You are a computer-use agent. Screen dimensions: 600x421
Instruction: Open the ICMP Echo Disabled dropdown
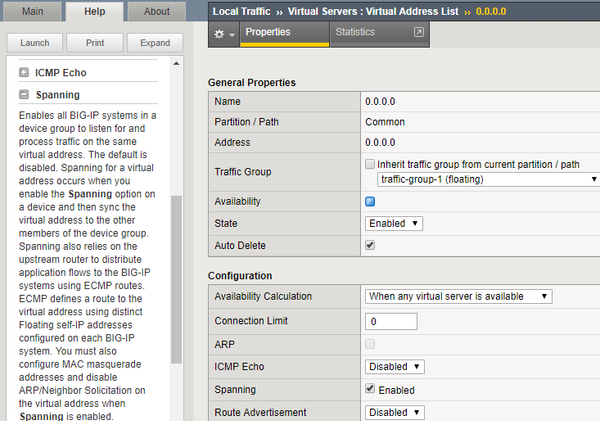coord(395,367)
